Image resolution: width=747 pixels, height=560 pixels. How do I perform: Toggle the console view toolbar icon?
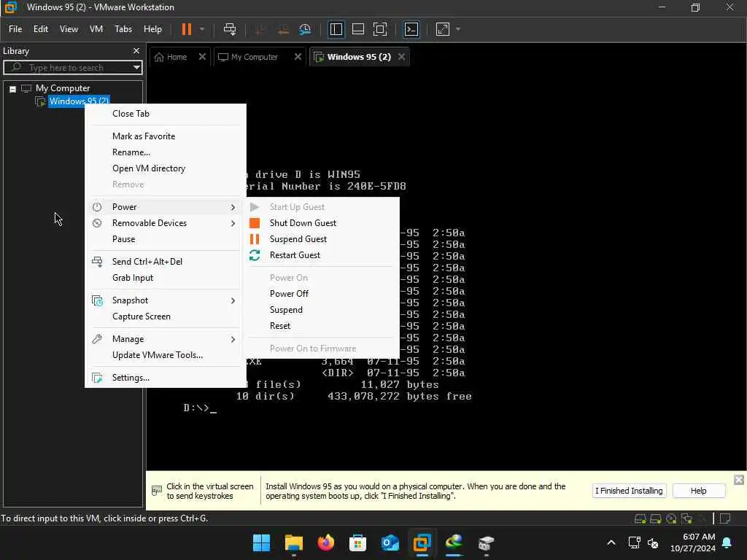coord(411,29)
